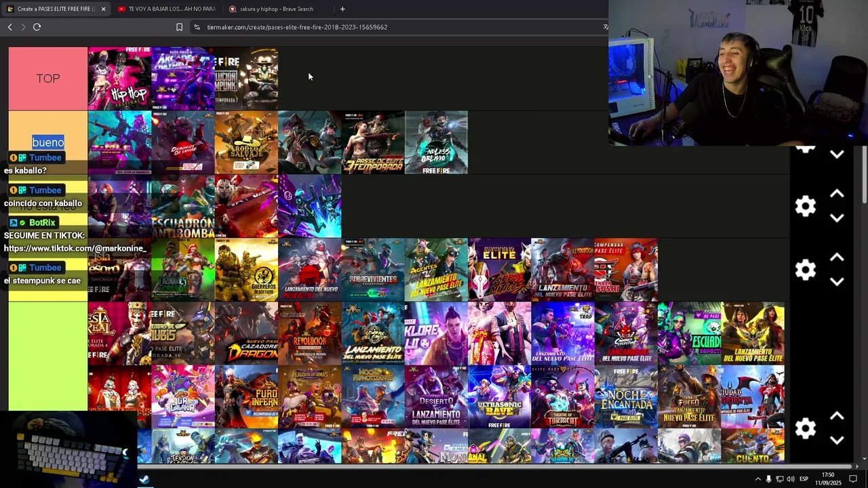Select the Pase de Elite 3 Temporada thumbnail
Screen dimensions: 868x488
tap(373, 142)
